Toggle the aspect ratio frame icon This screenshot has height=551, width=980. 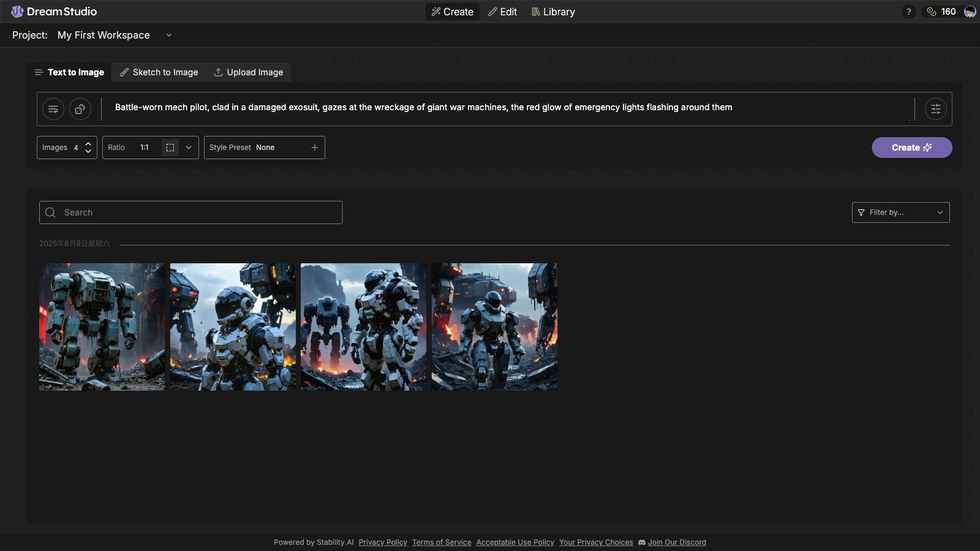click(x=170, y=148)
